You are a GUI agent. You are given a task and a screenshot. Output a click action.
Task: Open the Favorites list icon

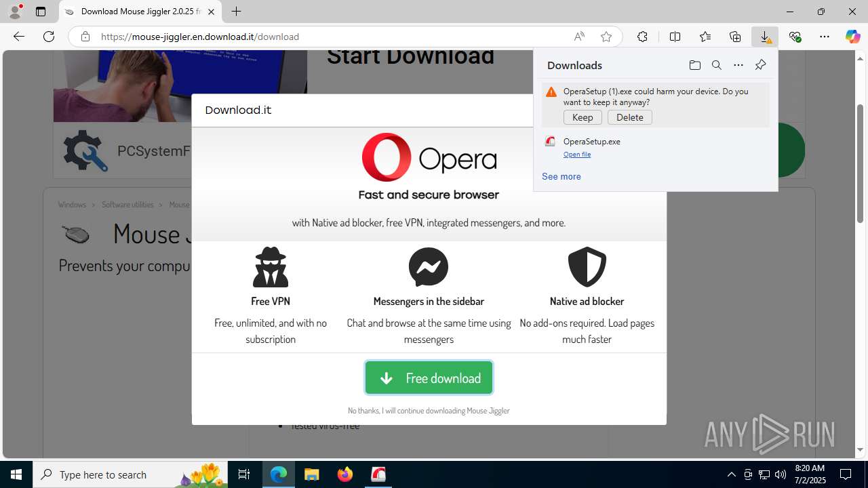point(705,37)
